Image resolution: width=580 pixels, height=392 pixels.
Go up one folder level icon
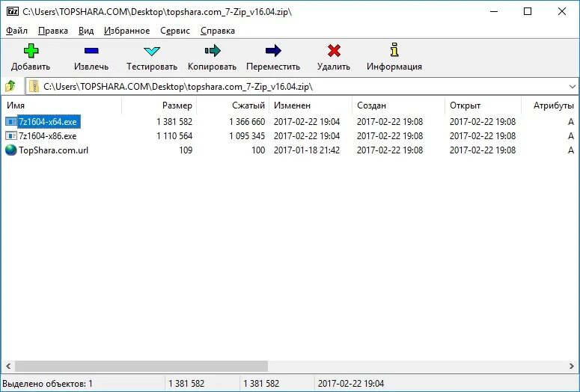point(10,87)
